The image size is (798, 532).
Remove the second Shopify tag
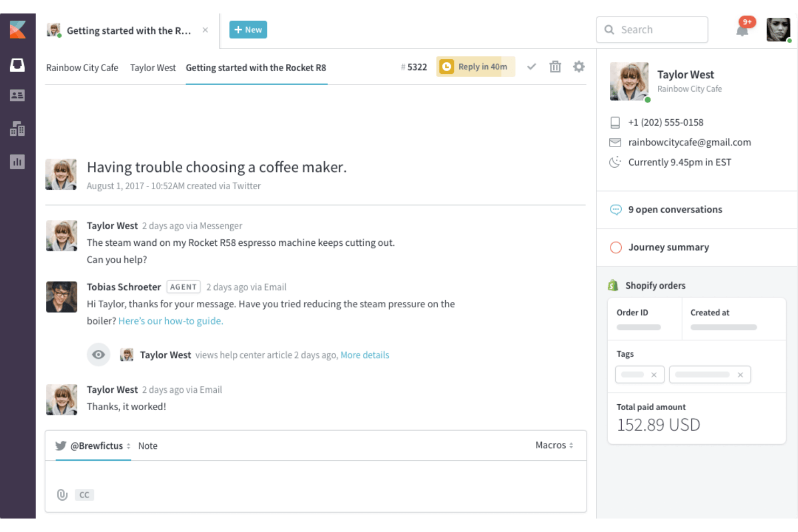[x=740, y=375]
